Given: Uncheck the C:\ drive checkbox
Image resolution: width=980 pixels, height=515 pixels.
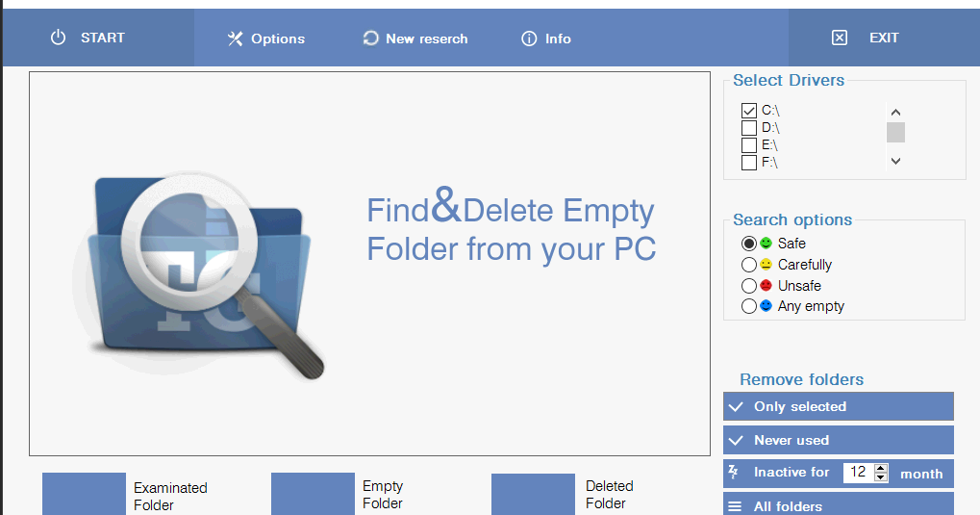Looking at the screenshot, I should click(749, 111).
